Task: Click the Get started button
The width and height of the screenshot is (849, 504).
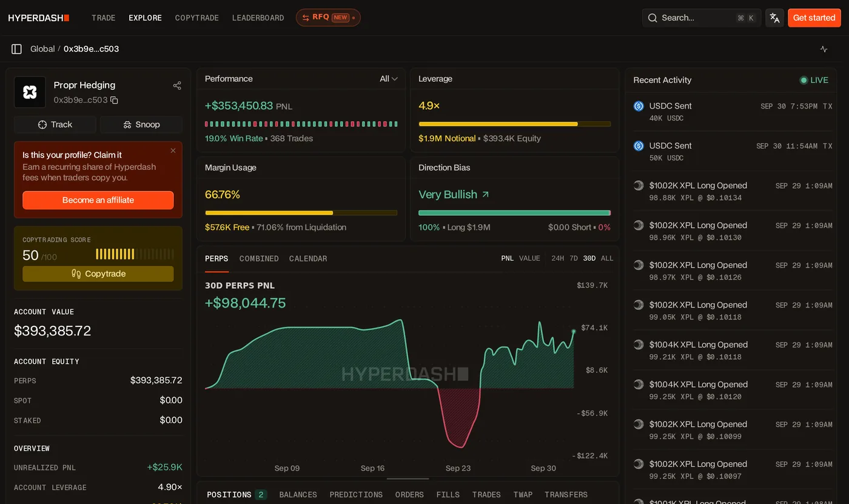Action: pyautogui.click(x=814, y=18)
